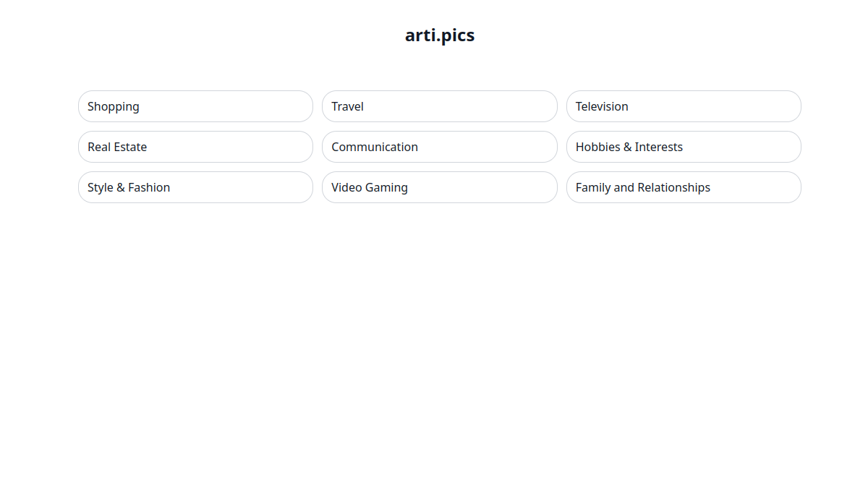Screen dimensions: 868x488
Task: Click the Television topic link
Action: [x=684, y=106]
